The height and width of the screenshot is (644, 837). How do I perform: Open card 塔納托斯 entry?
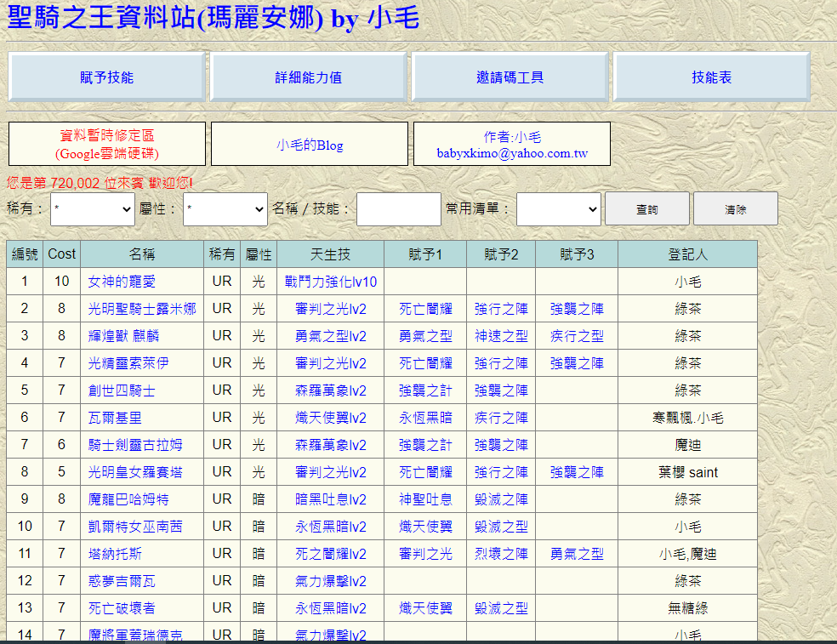click(115, 554)
